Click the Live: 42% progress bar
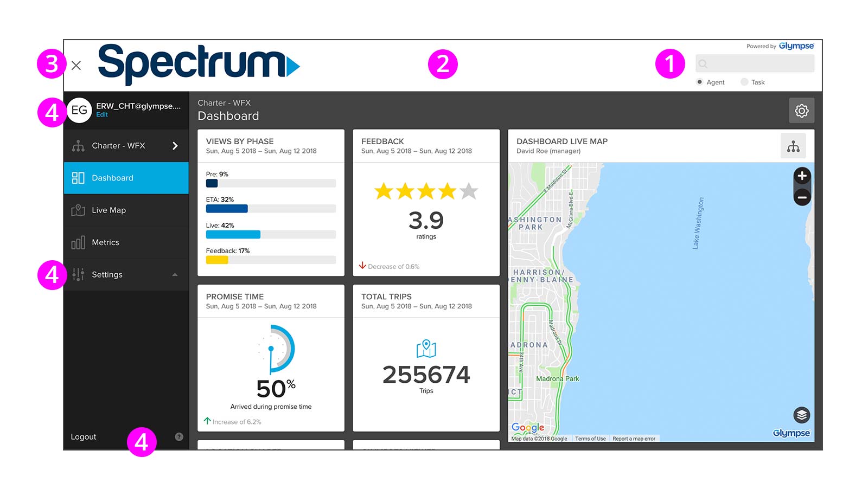The height and width of the screenshot is (489, 868). pyautogui.click(x=271, y=235)
